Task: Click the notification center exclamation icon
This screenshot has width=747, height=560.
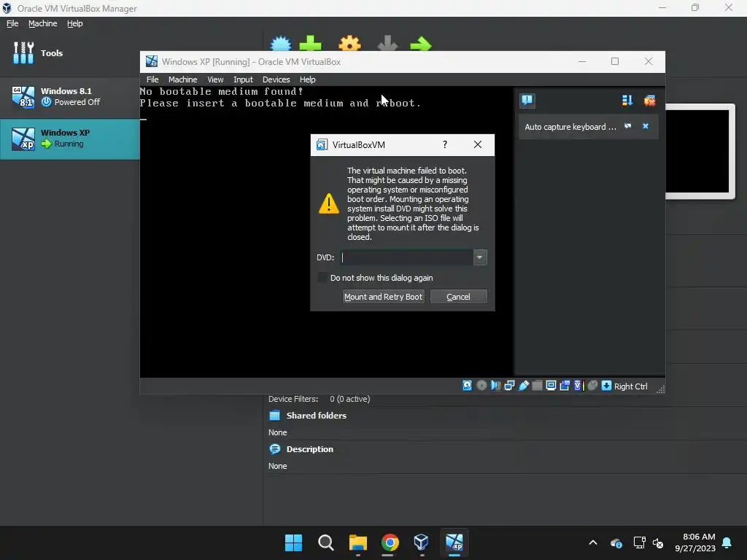Action: click(527, 100)
